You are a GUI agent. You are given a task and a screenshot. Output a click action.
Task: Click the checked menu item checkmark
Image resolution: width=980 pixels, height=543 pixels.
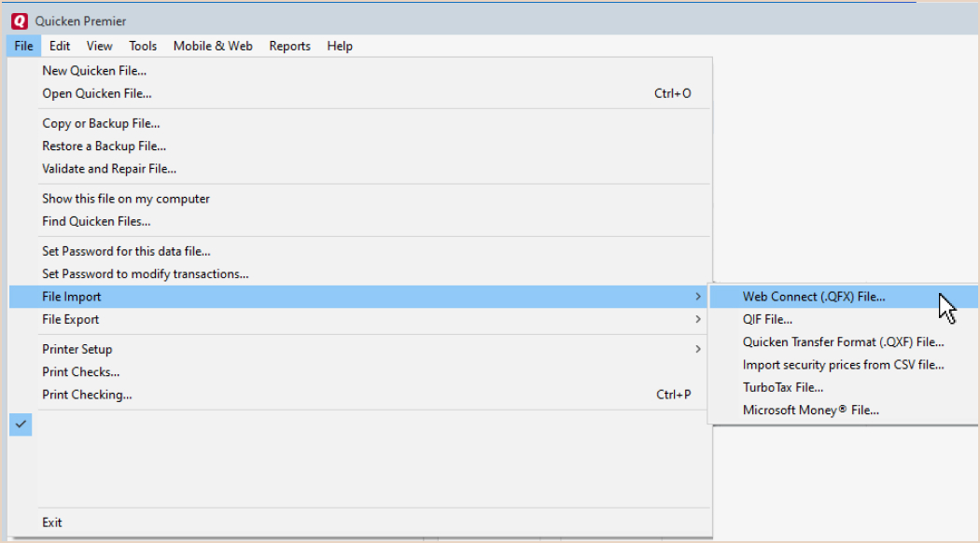click(21, 425)
